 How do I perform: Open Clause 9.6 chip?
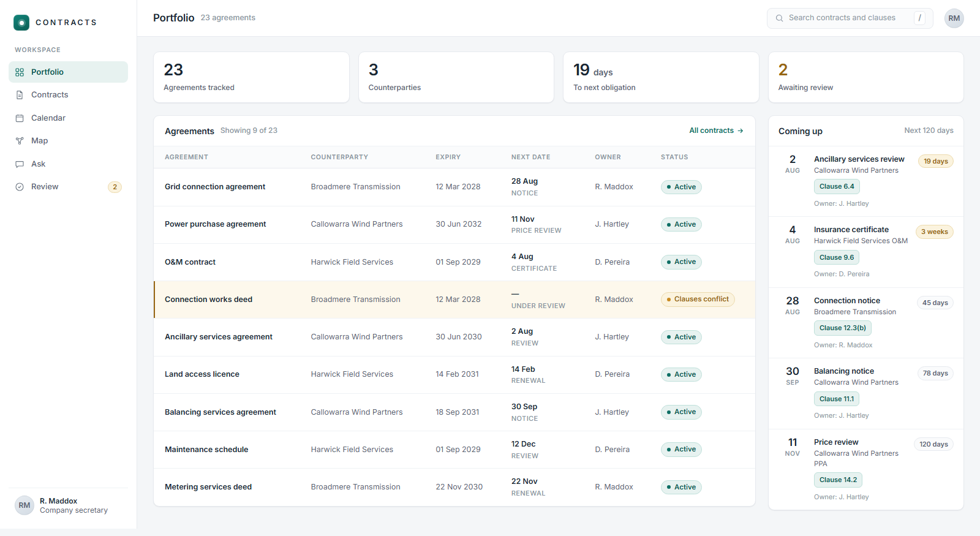(837, 257)
